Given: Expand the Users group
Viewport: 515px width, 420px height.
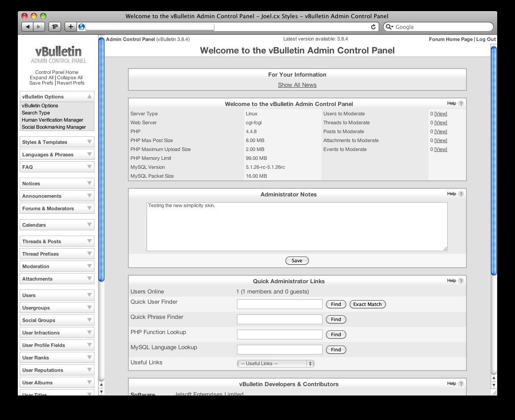Looking at the screenshot, I should click(90, 295).
